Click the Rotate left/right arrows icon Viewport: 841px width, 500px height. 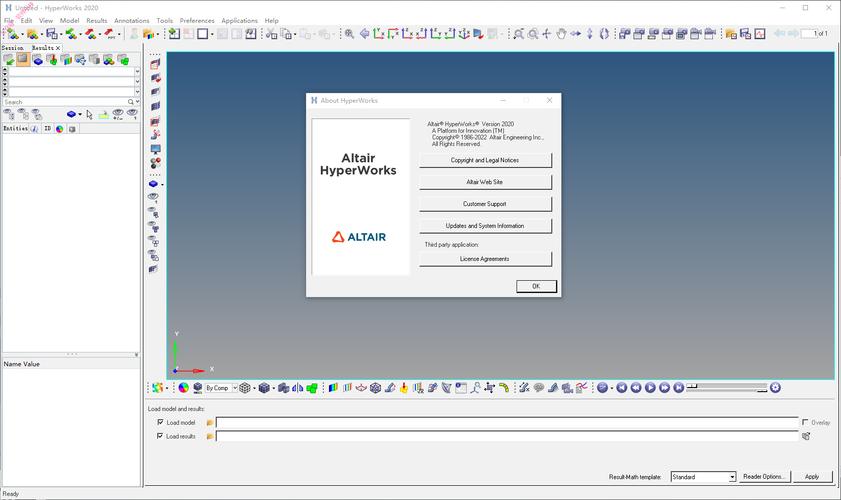tap(576, 34)
